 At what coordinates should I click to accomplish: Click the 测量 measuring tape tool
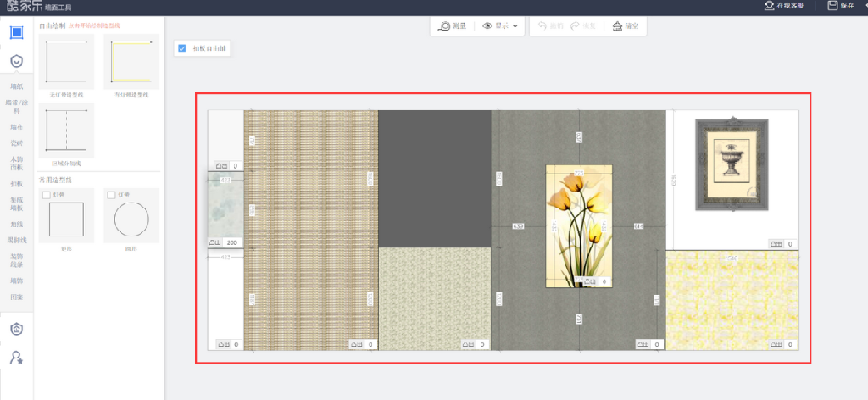point(453,26)
